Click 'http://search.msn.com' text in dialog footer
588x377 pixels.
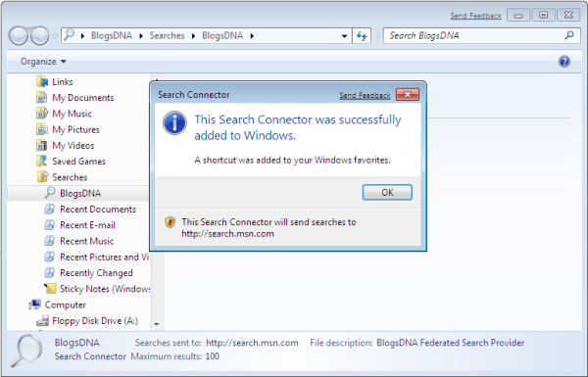coord(227,234)
